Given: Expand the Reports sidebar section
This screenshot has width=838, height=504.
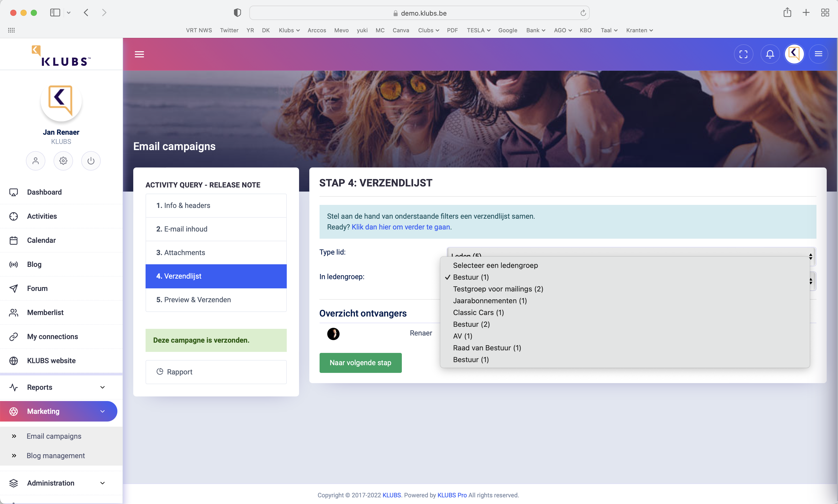Looking at the screenshot, I should [61, 387].
